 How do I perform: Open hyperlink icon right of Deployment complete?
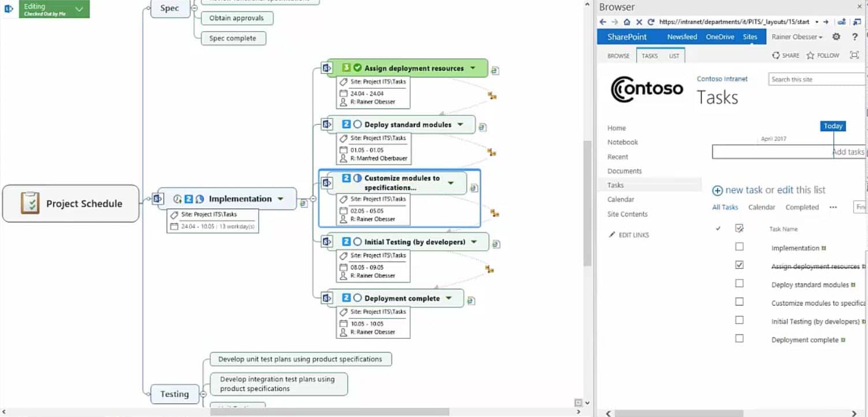[471, 301]
